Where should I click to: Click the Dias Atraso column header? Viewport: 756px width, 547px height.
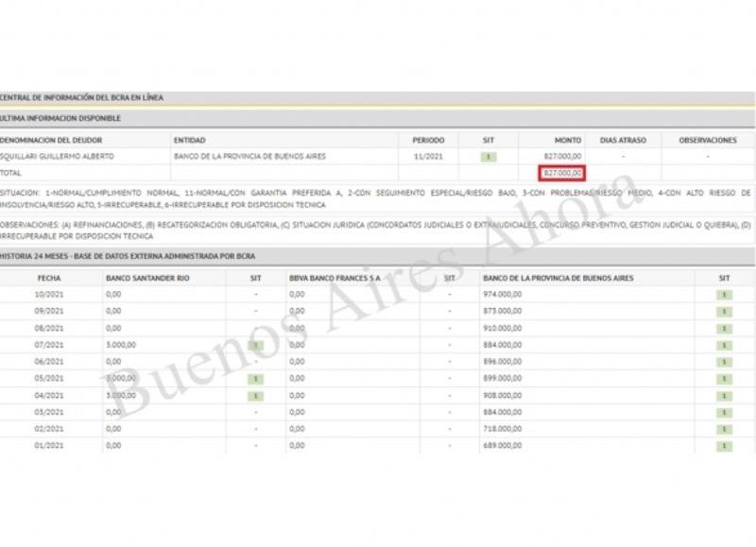coord(623,140)
